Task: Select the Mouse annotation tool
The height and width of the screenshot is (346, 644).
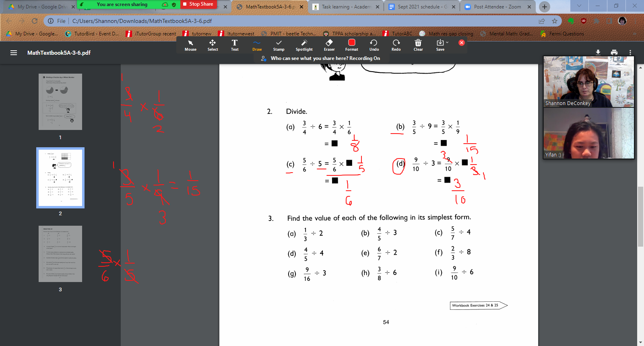Action: (x=190, y=45)
